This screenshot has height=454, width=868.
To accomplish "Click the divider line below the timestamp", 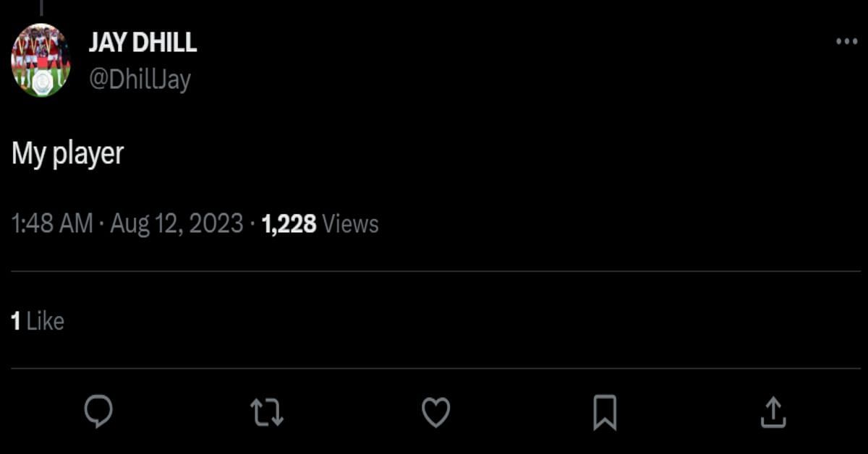I will coord(434,271).
